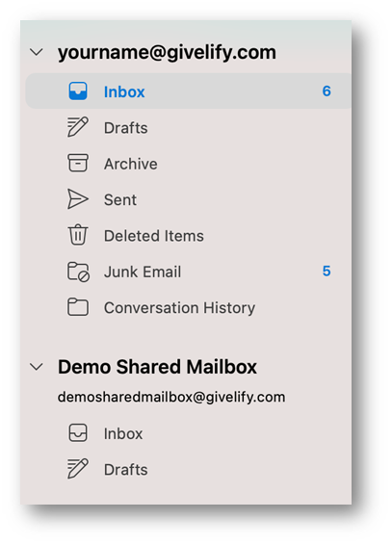The width and height of the screenshot is (392, 545).
Task: Open the Archive folder
Action: tap(131, 164)
